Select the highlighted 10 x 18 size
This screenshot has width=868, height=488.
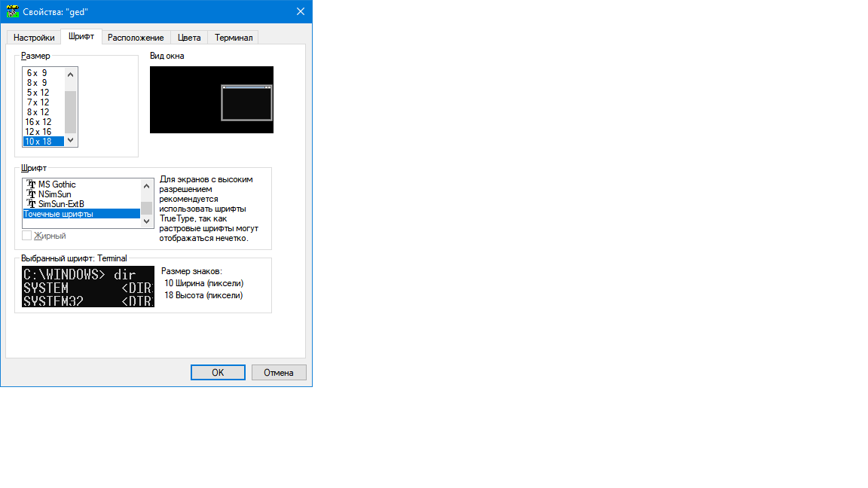43,142
